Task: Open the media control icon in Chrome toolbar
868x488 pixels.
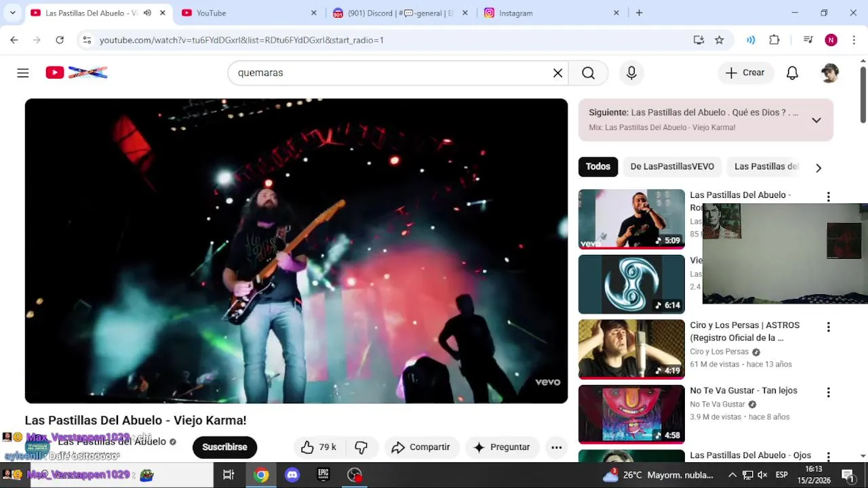Action: pos(808,40)
